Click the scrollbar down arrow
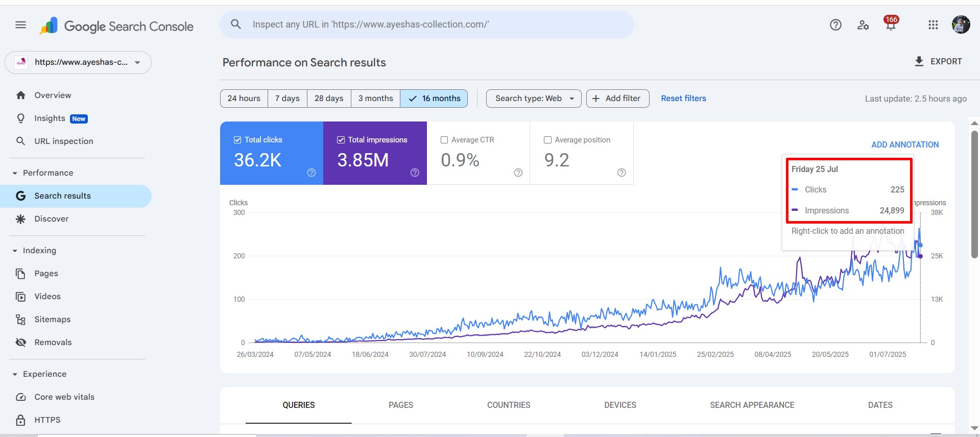 point(974,428)
